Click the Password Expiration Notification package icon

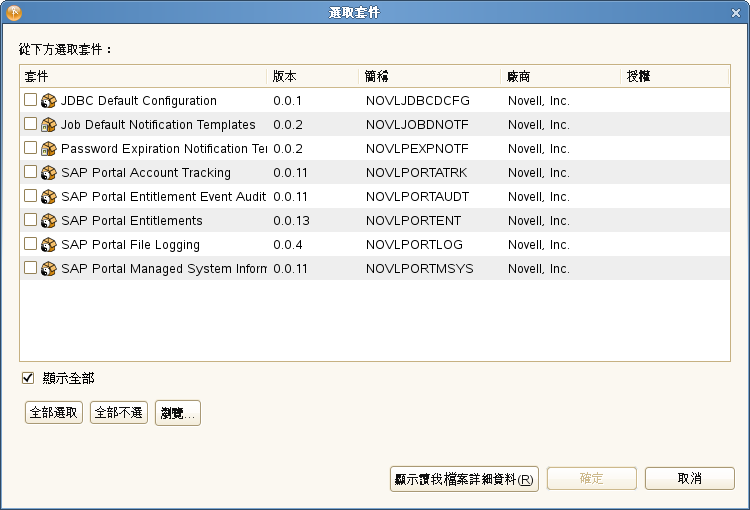click(48, 149)
